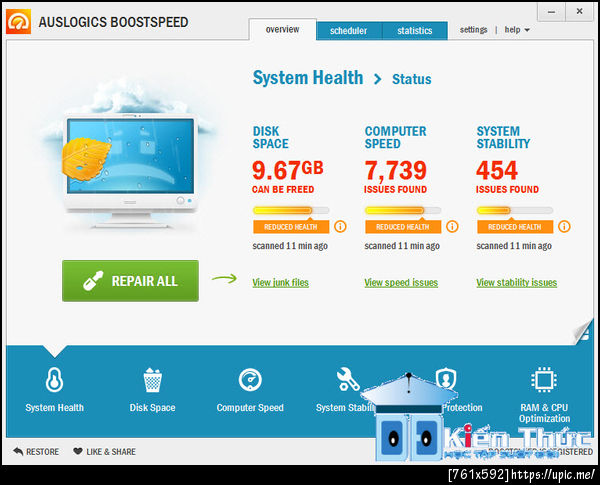
Task: Click the Disk Space info icon
Action: 340,227
